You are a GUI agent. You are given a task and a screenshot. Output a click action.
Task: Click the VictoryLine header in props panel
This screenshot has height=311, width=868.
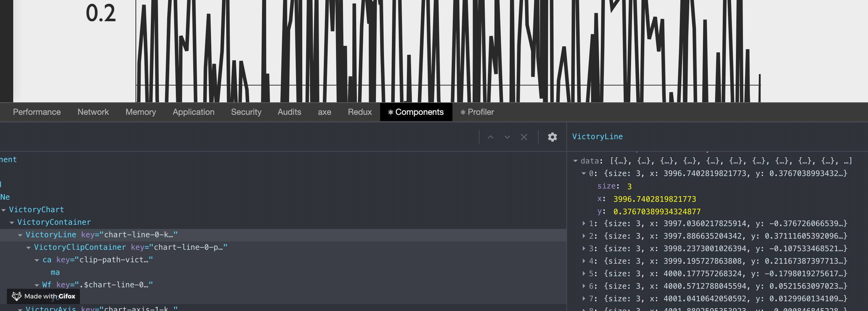(598, 137)
